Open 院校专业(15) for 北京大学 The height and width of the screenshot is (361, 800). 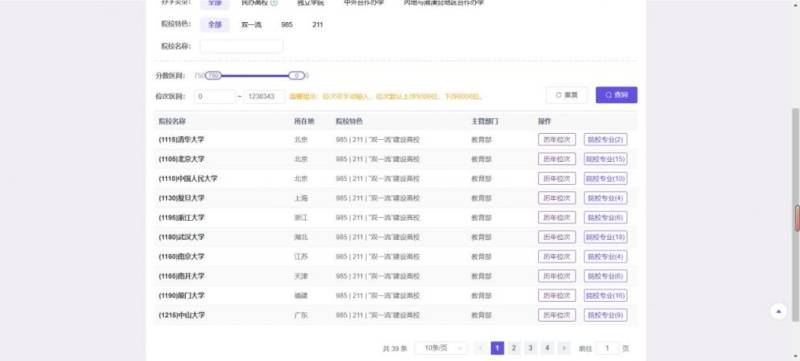tap(606, 159)
